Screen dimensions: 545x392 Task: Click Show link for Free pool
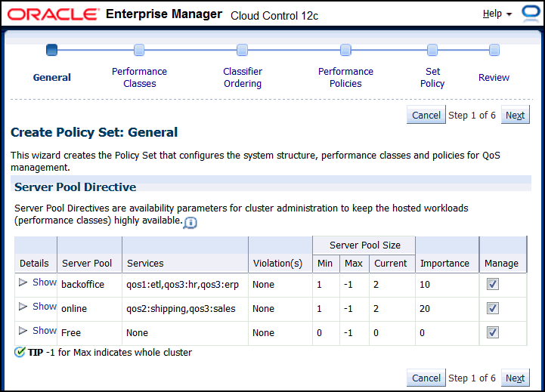pyautogui.click(x=45, y=330)
